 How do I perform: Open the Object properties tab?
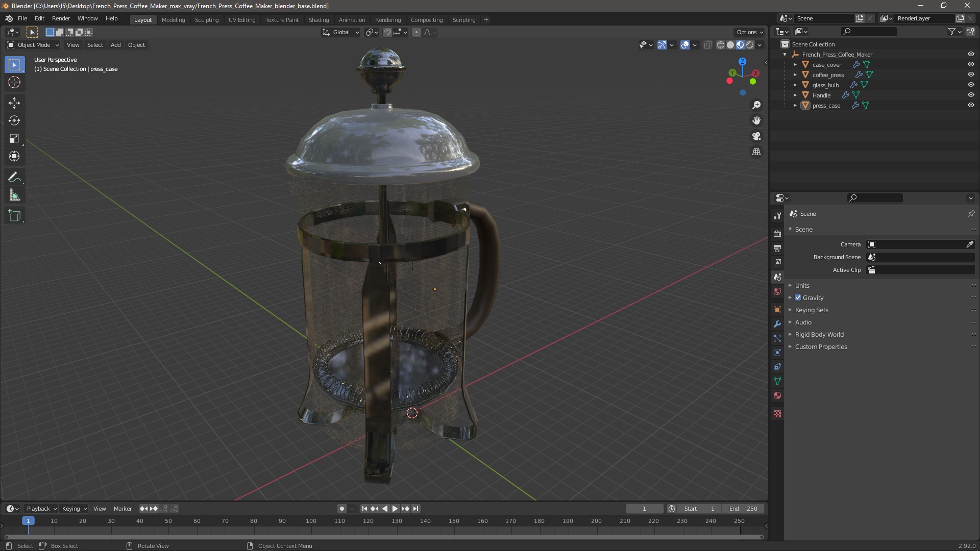coord(777,310)
